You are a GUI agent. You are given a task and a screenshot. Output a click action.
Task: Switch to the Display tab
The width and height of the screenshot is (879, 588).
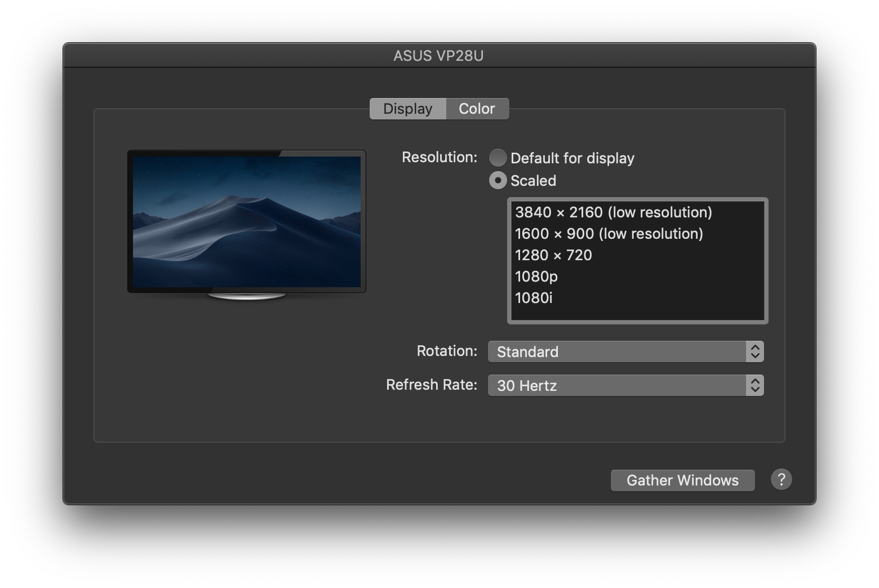tap(408, 109)
